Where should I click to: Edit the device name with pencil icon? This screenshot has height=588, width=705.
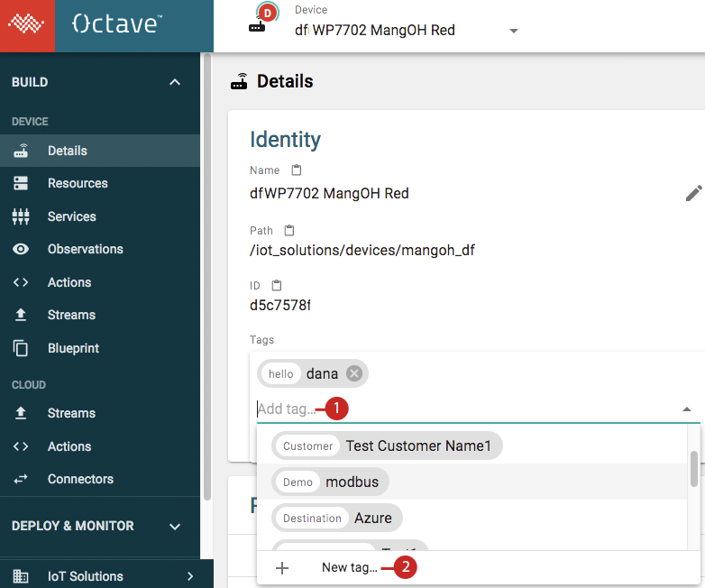pos(694,193)
